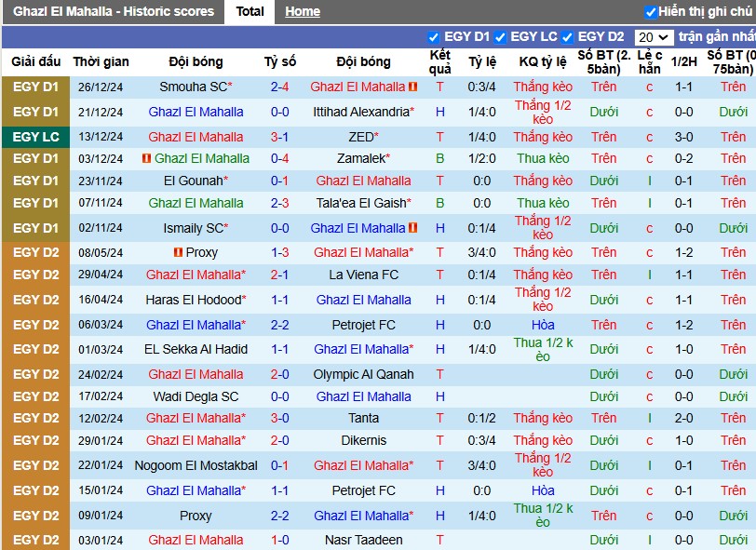Open Haras El Hodood team link
Image resolution: width=756 pixels, height=550 pixels.
click(196, 300)
